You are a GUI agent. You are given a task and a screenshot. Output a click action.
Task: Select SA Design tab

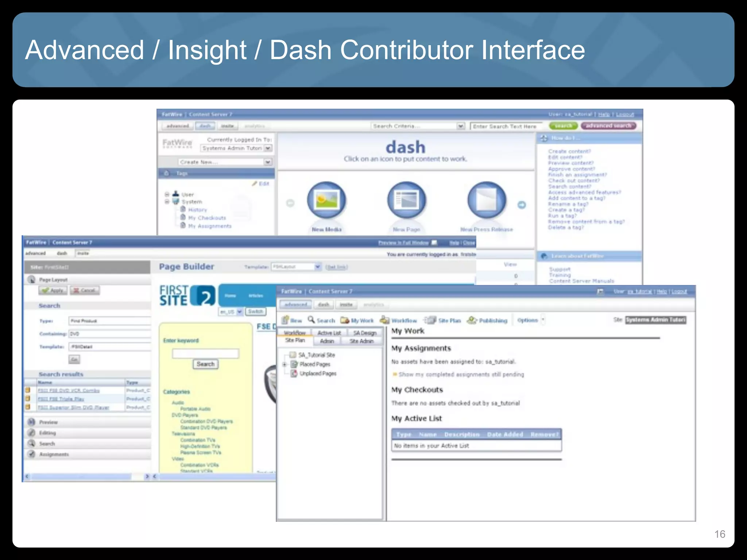click(x=365, y=333)
